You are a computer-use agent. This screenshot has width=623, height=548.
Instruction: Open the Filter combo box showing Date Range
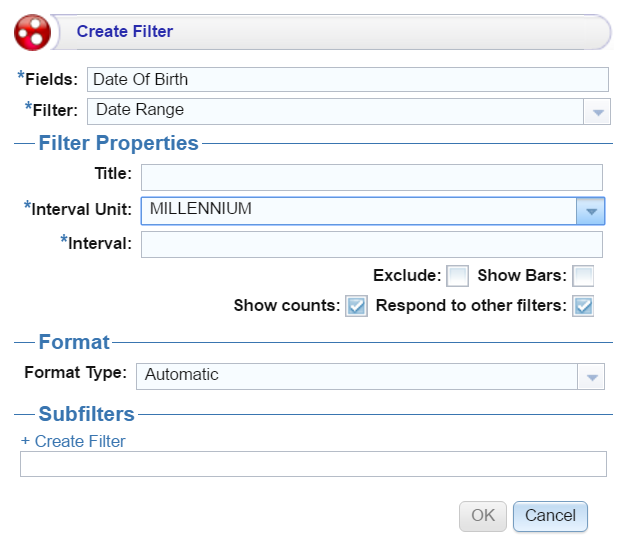335,111
